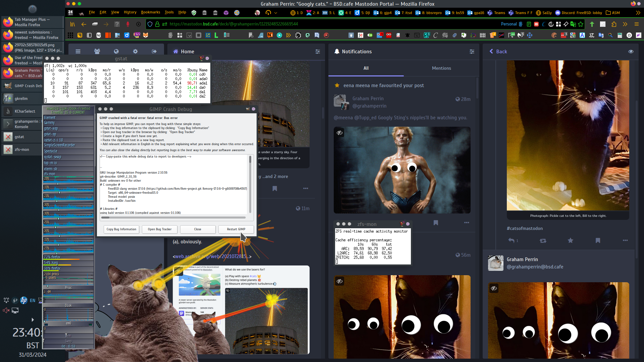The width and height of the screenshot is (644, 362).
Task: Expand Firefox toolbar overflow chevron
Action: (625, 24)
